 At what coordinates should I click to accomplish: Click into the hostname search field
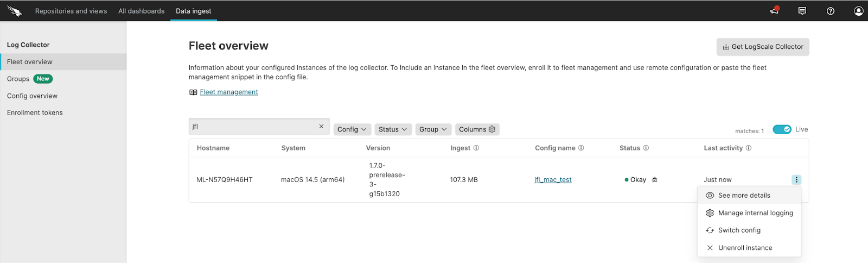(x=252, y=127)
